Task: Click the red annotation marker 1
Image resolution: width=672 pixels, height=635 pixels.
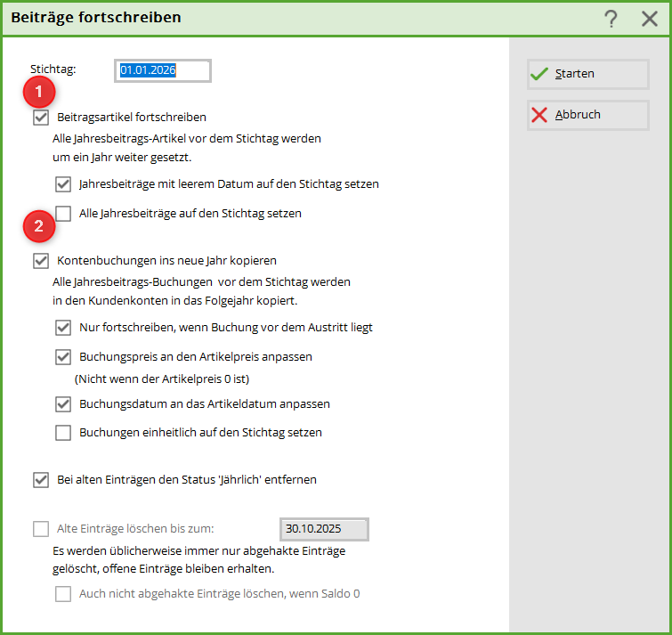Action: point(39,91)
